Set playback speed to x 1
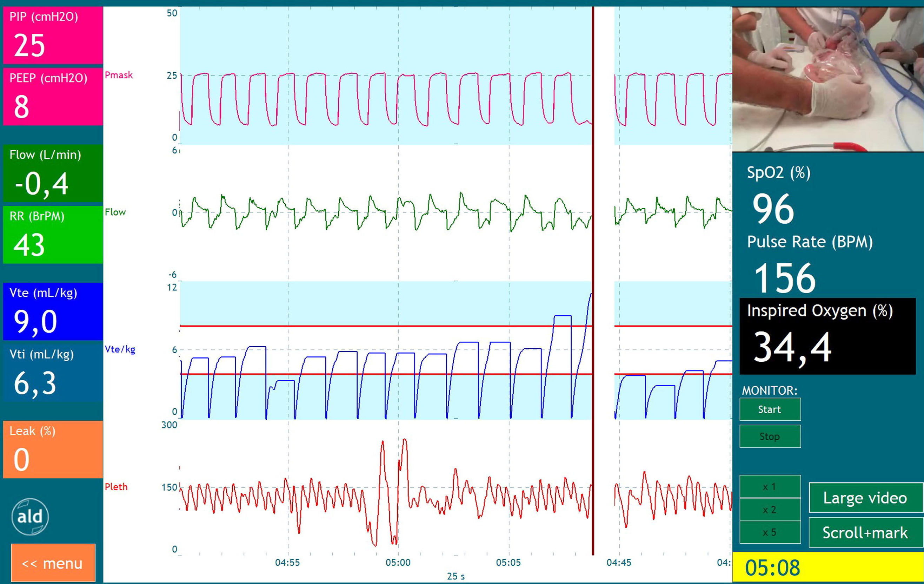 click(x=770, y=486)
